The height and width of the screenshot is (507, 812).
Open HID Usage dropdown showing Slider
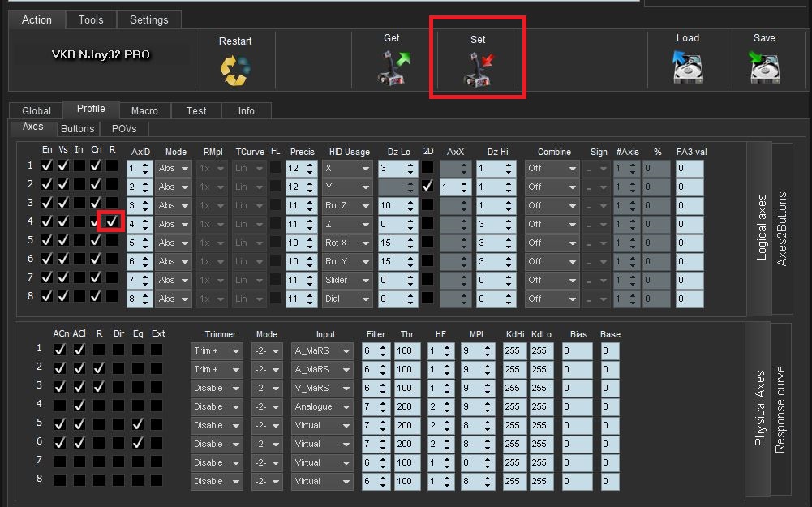point(346,280)
